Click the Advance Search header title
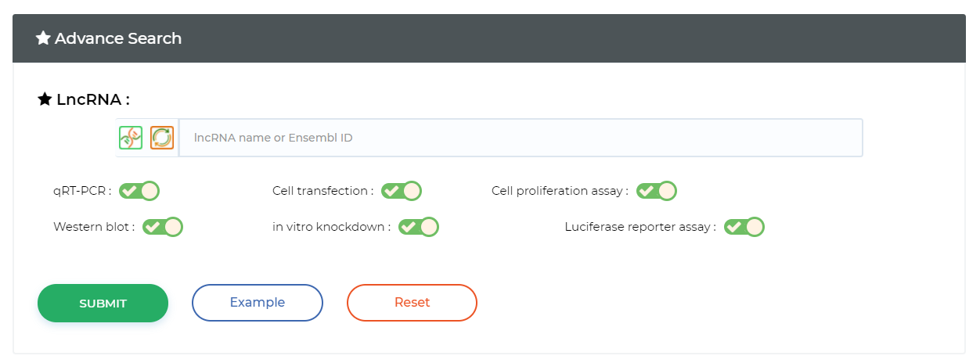This screenshot has width=980, height=363. (x=118, y=38)
